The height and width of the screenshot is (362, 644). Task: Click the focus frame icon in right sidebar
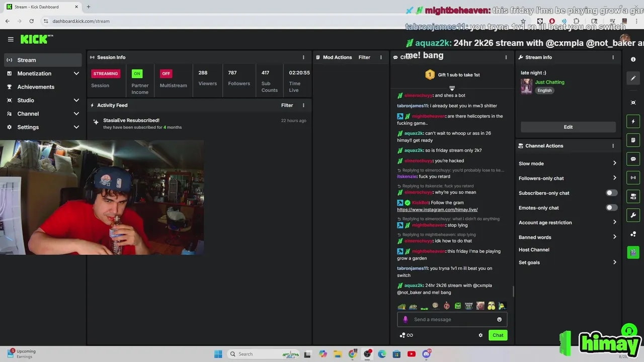[633, 103]
